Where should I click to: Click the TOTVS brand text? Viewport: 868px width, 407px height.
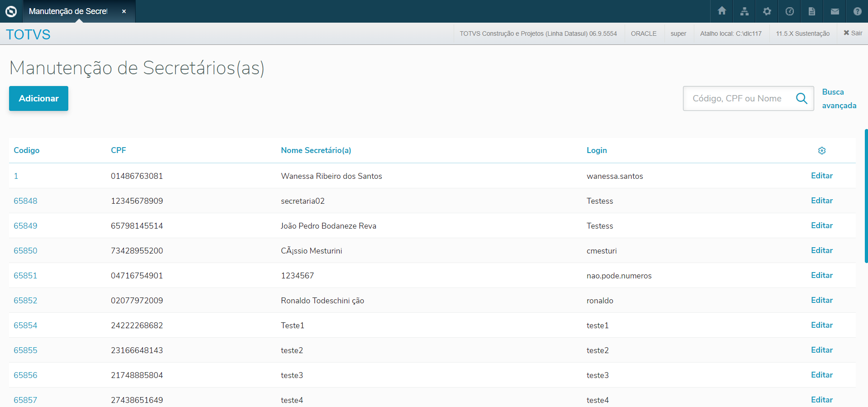tap(28, 34)
